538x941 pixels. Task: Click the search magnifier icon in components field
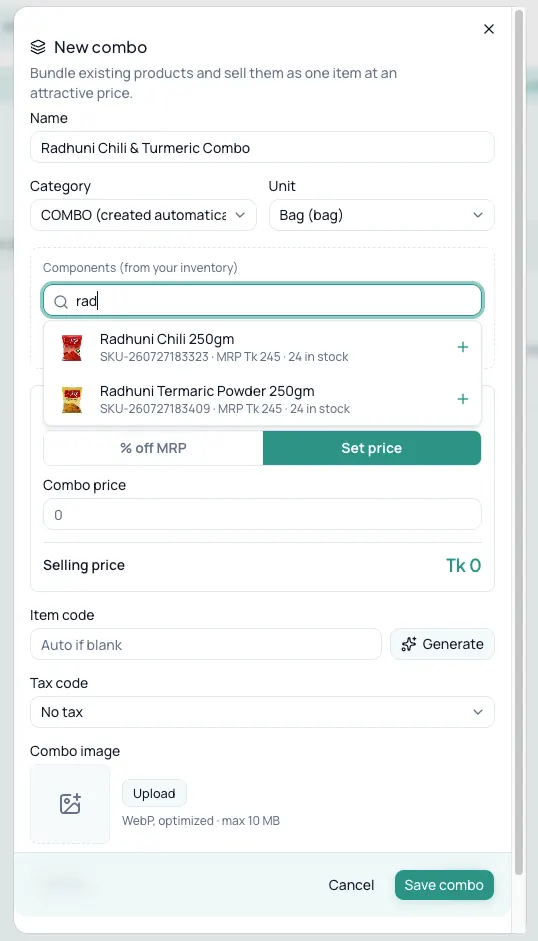[x=61, y=302]
